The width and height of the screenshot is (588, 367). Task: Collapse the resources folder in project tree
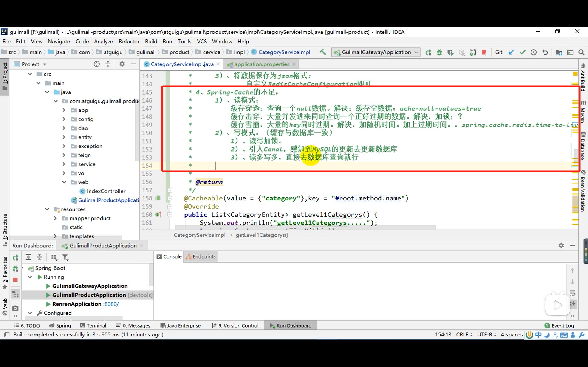47,209
